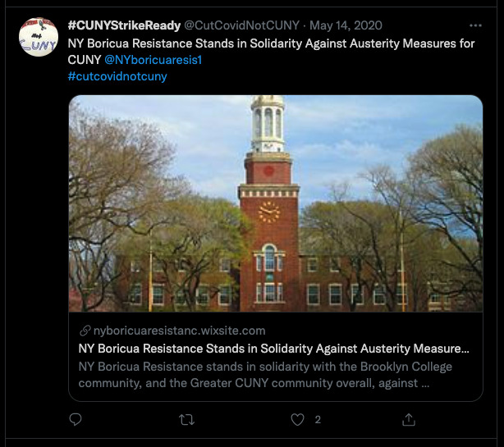
Task: Open the #CUNYStrikeReady display name profile link
Action: tap(124, 25)
